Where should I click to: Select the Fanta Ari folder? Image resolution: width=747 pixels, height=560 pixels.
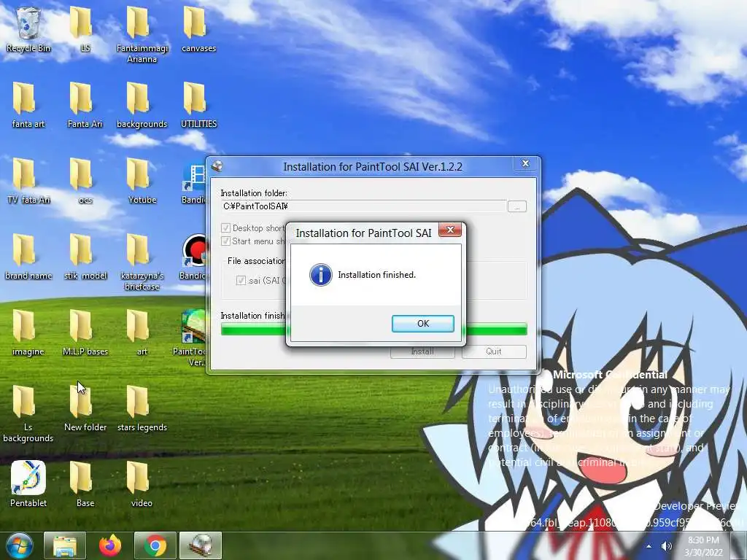[85, 105]
